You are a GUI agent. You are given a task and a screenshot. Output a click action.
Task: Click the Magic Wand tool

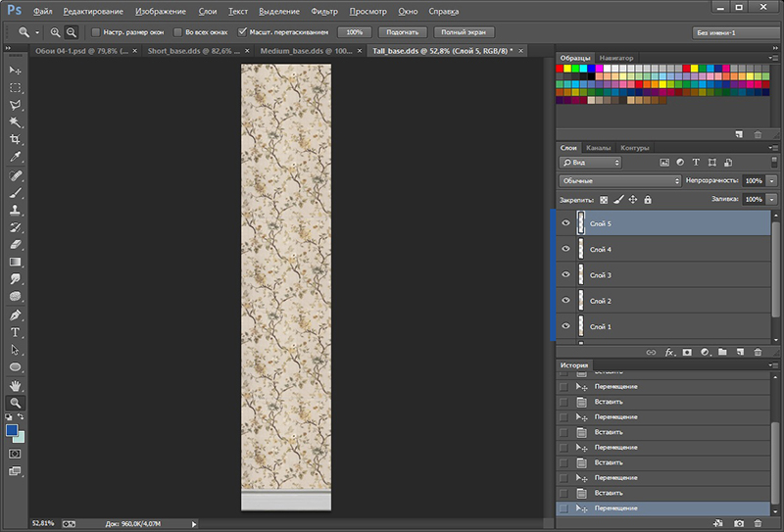(16, 121)
